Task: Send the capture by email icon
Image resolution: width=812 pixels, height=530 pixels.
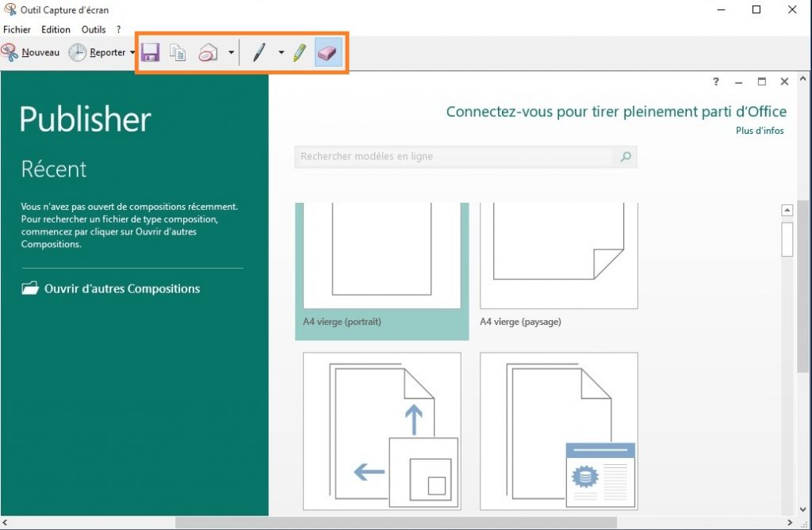Action: (209, 52)
